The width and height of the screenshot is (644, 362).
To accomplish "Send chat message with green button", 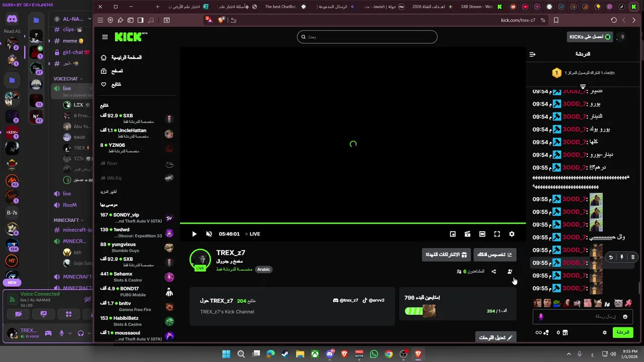I will coord(623,332).
